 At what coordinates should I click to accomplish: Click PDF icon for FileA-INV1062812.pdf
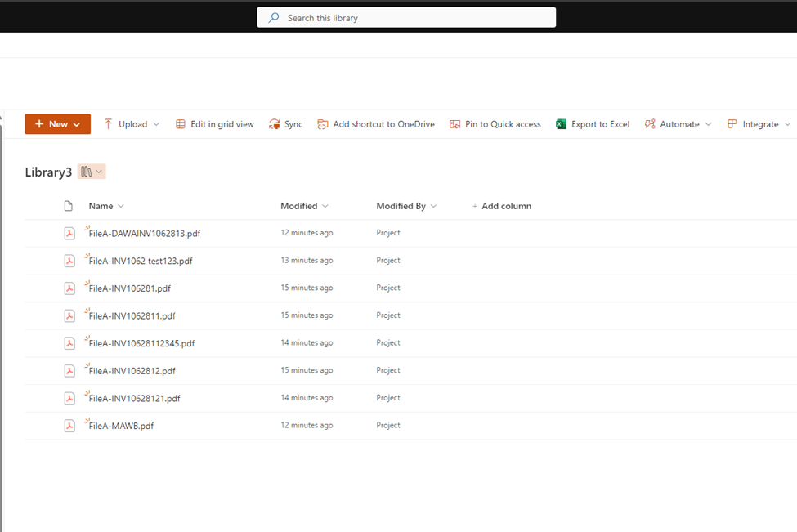69,370
